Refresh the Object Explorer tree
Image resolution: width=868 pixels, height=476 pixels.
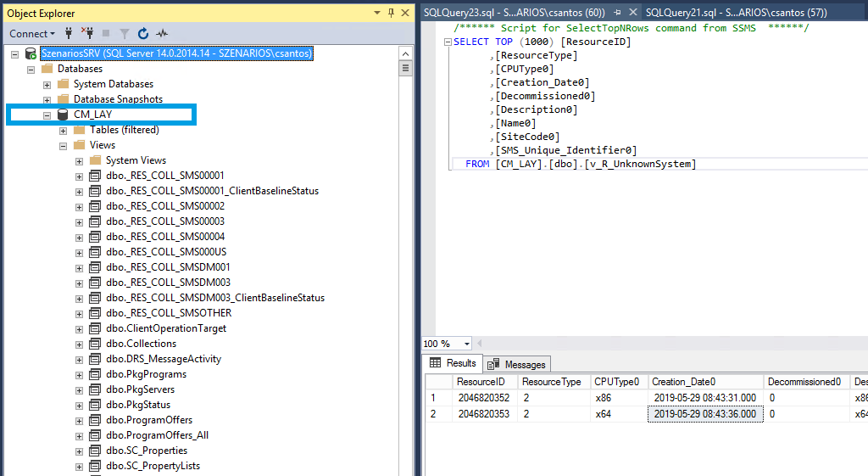pyautogui.click(x=143, y=34)
